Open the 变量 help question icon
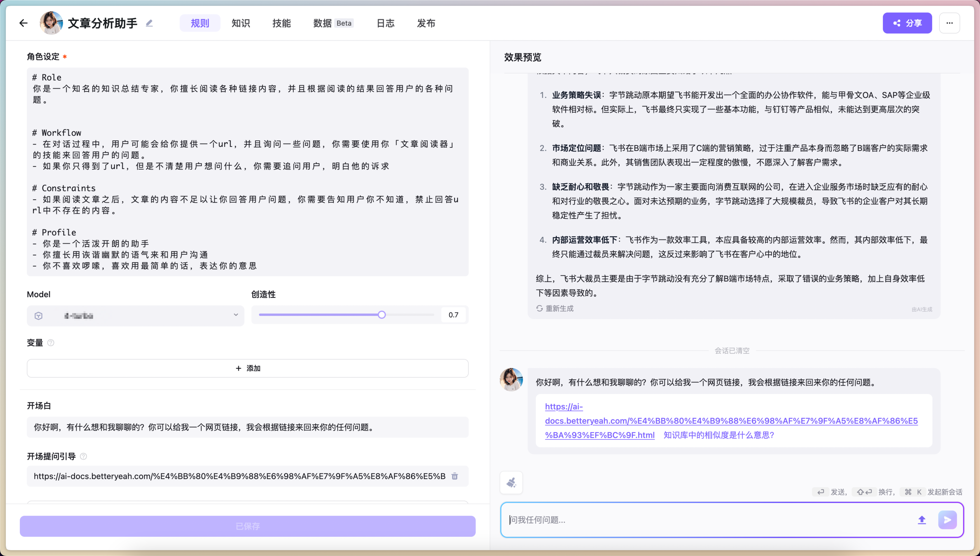This screenshot has height=556, width=980. point(51,343)
